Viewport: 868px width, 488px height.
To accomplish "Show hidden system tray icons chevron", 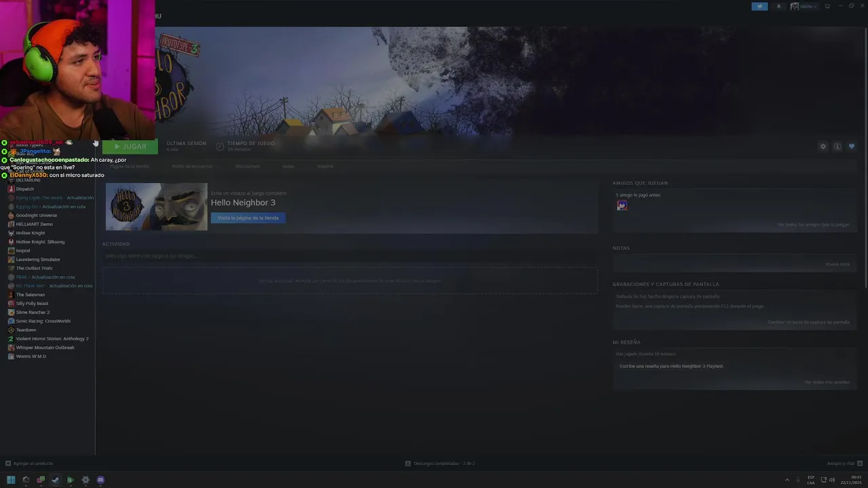I will [787, 480].
